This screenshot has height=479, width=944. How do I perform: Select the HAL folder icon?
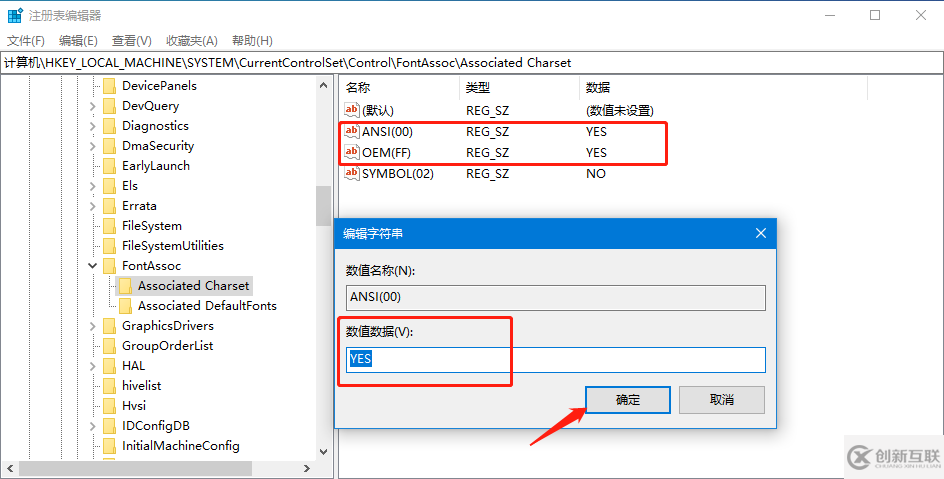pos(109,366)
